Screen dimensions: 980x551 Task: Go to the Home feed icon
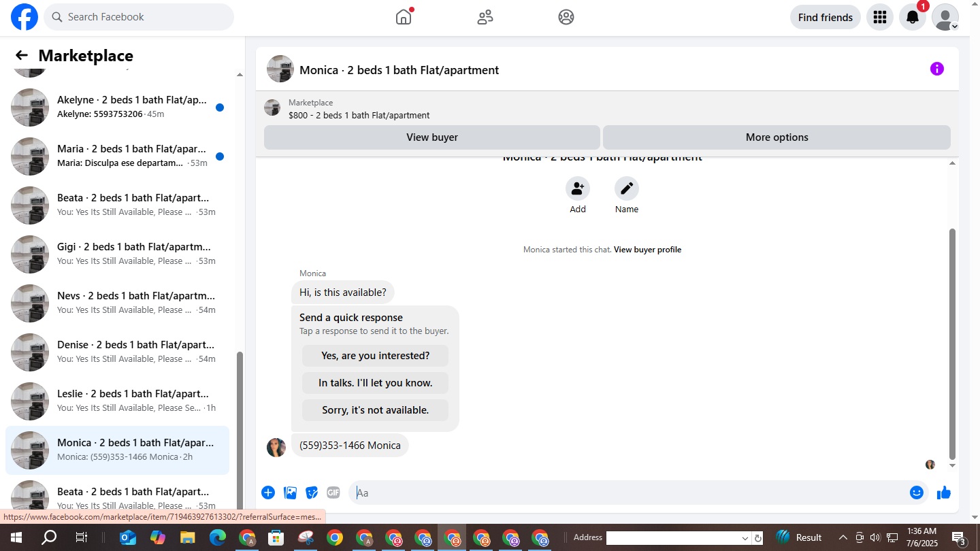[x=404, y=17]
